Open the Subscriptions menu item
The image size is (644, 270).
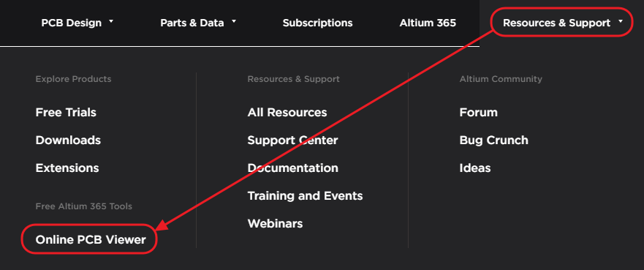click(x=317, y=23)
